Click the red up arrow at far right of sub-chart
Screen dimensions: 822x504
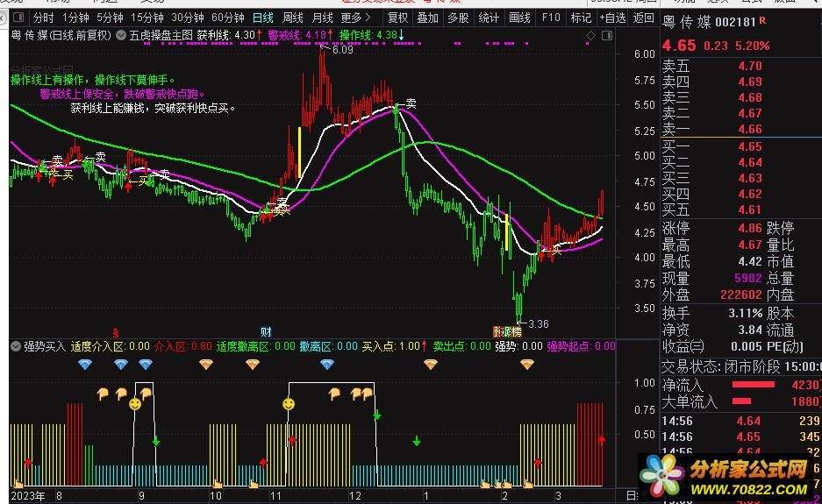[x=601, y=438]
